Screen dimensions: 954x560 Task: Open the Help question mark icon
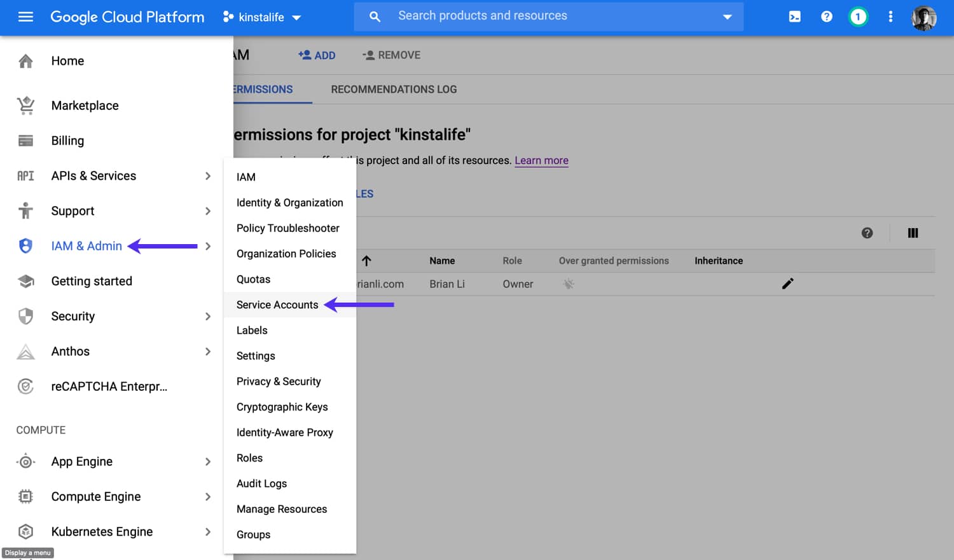point(826,17)
